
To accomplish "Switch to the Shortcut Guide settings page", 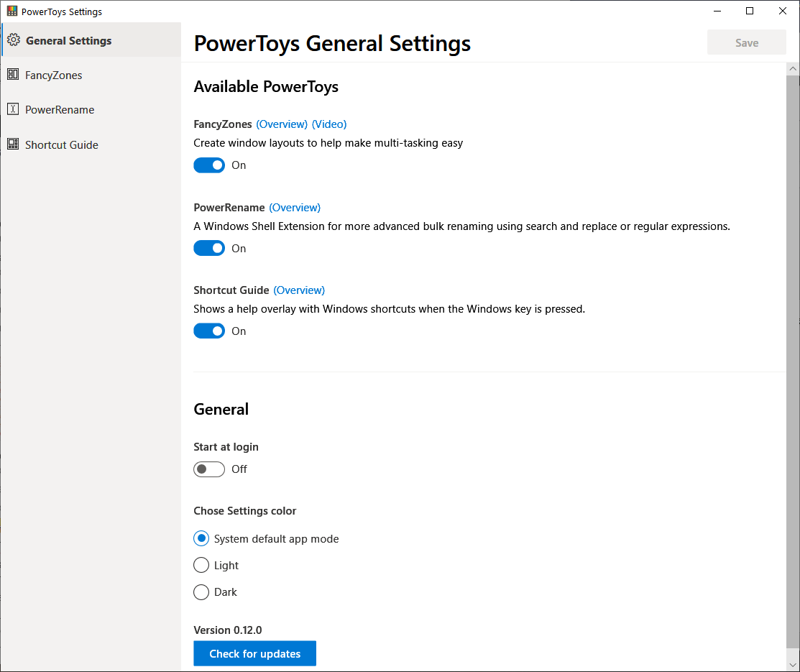I will [x=62, y=144].
